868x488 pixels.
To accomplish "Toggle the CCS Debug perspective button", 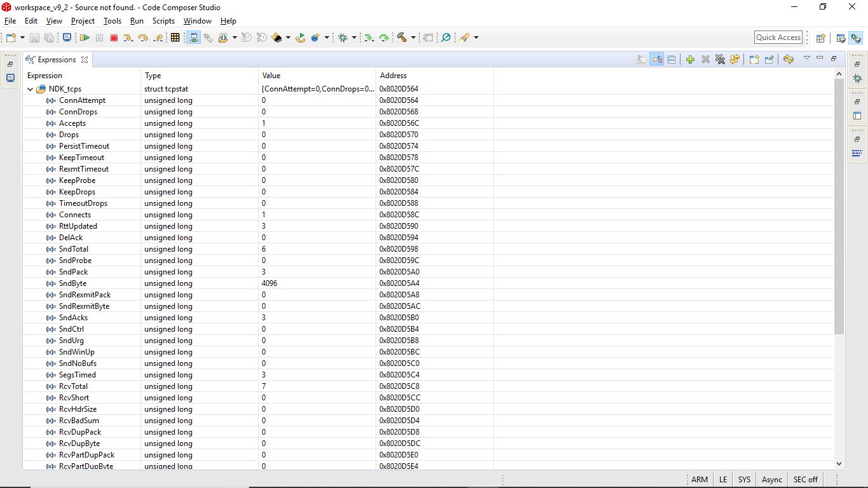I will [x=855, y=37].
